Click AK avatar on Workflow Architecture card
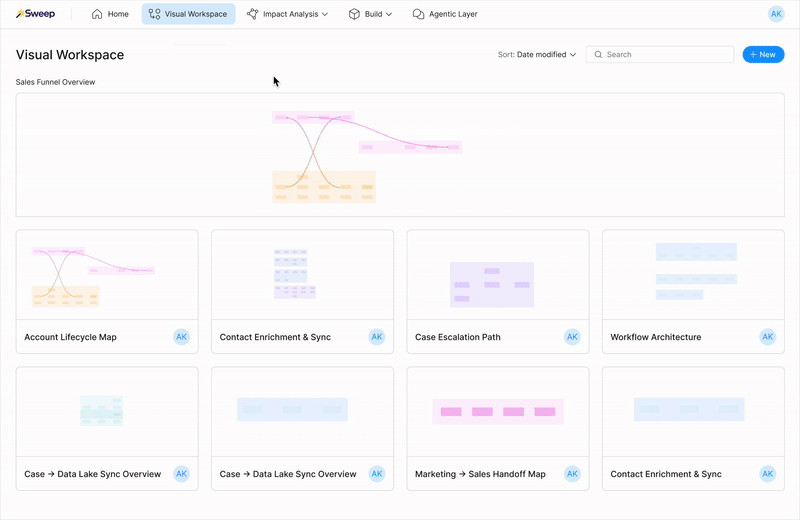The image size is (800, 520). coord(768,337)
